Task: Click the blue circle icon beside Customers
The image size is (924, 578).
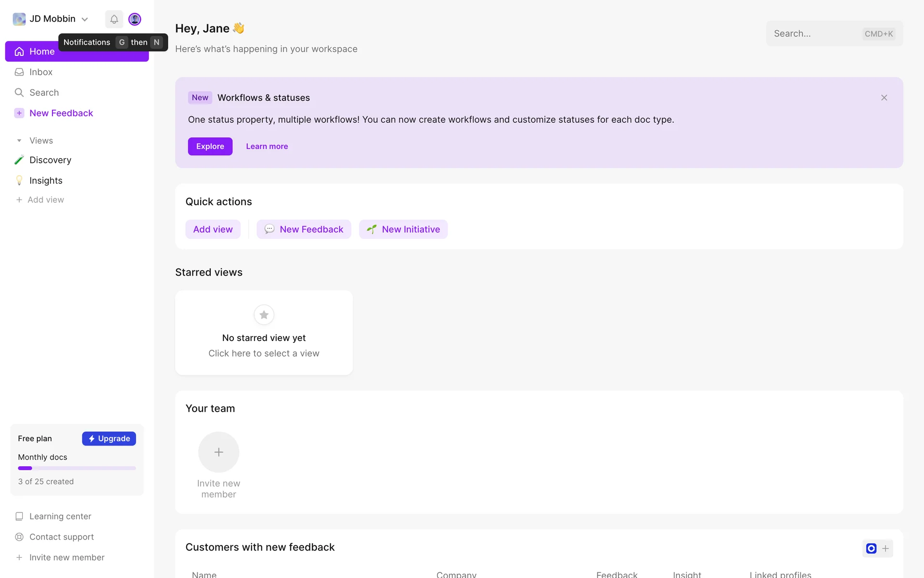Action: (871, 548)
